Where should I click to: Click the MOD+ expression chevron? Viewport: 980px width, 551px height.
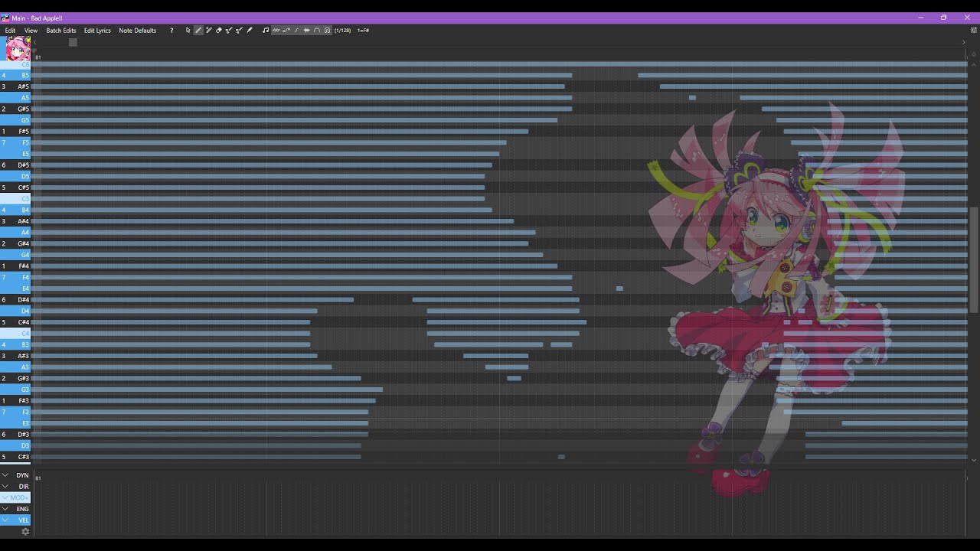click(x=5, y=497)
